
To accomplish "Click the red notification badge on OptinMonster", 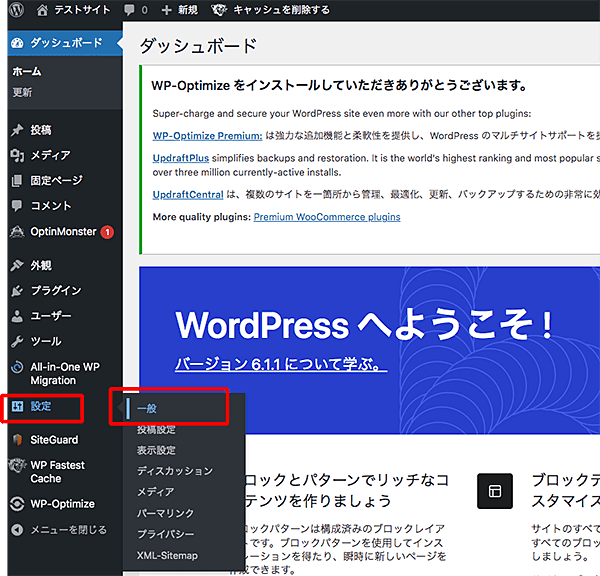I will 107,232.
